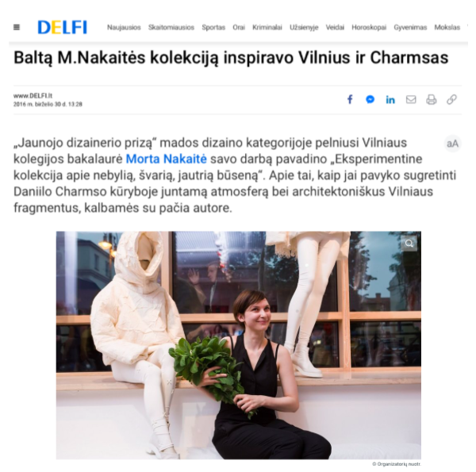Click the www.DELFI.lt author link
This screenshot has width=476, height=472.
[33, 96]
